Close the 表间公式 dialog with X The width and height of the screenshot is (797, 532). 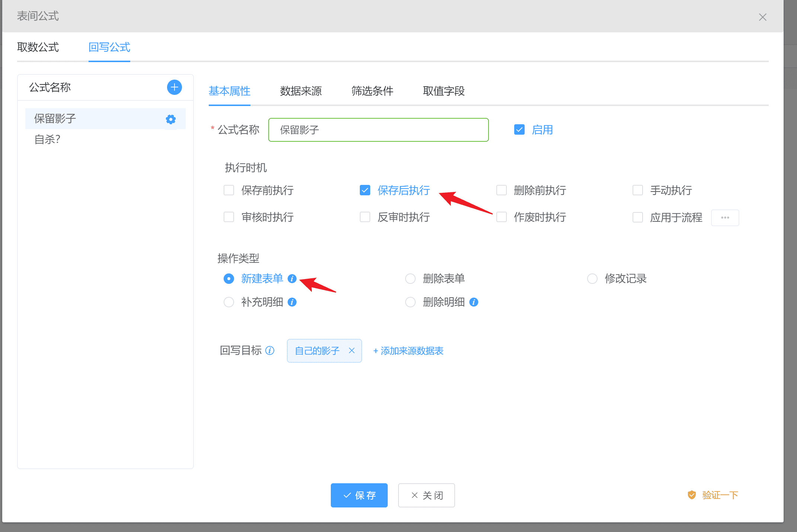(x=763, y=17)
